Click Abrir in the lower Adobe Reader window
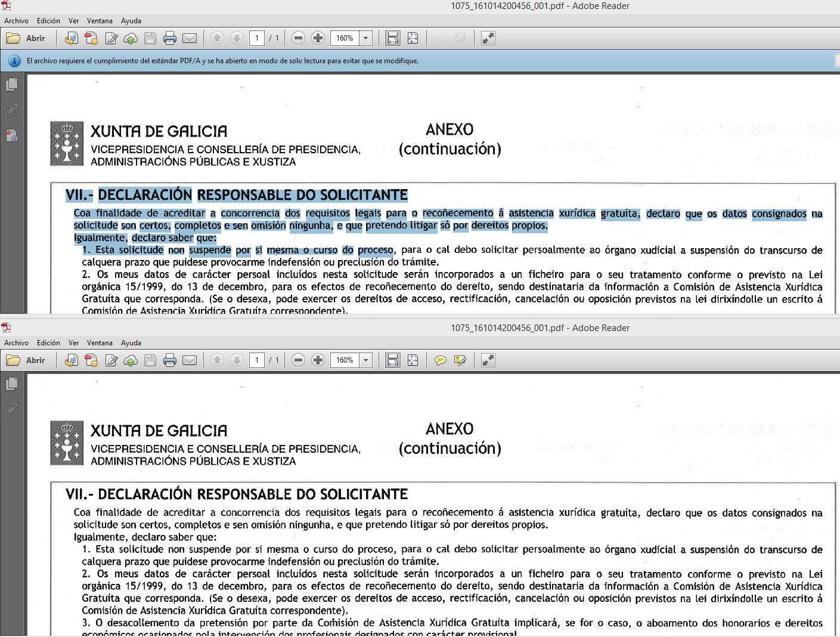This screenshot has height=637, width=840. click(26, 360)
